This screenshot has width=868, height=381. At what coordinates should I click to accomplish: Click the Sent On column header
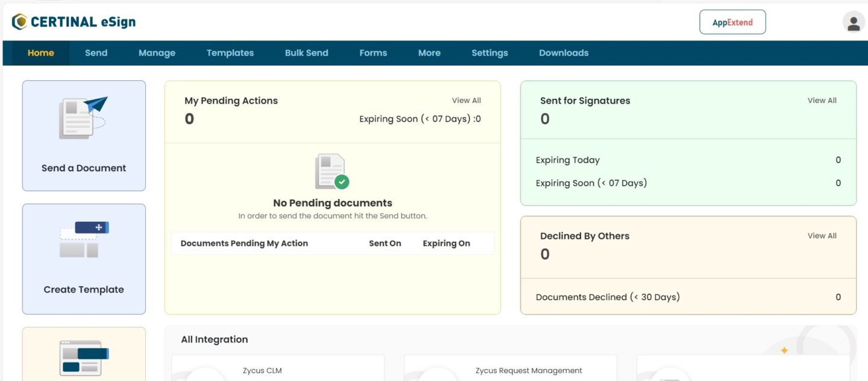385,244
